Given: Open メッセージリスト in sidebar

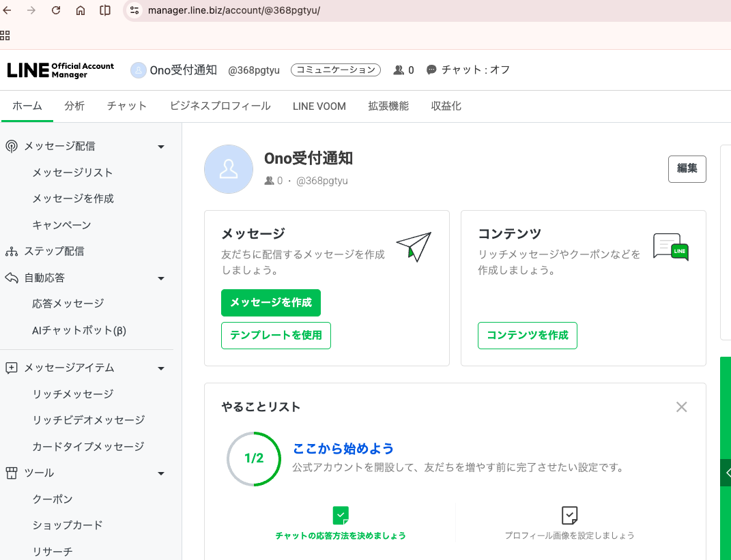Looking at the screenshot, I should [x=72, y=173].
